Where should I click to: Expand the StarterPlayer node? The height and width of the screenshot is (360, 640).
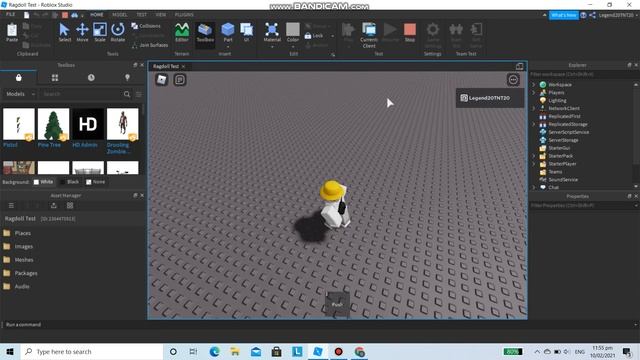(x=533, y=164)
